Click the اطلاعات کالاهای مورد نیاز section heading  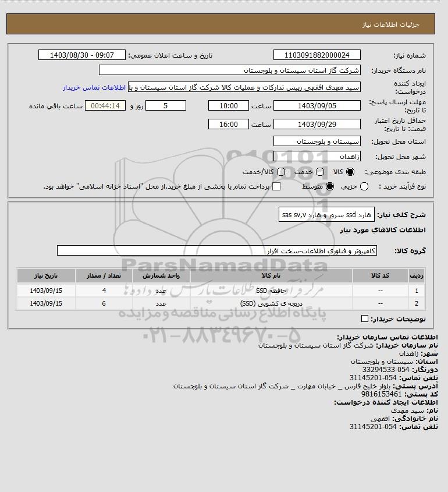point(382,230)
